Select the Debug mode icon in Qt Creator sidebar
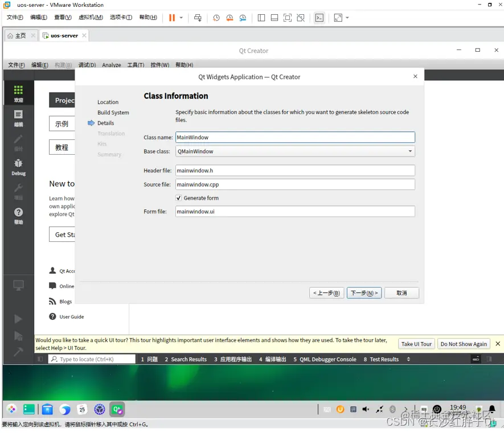504x433 pixels. (18, 167)
